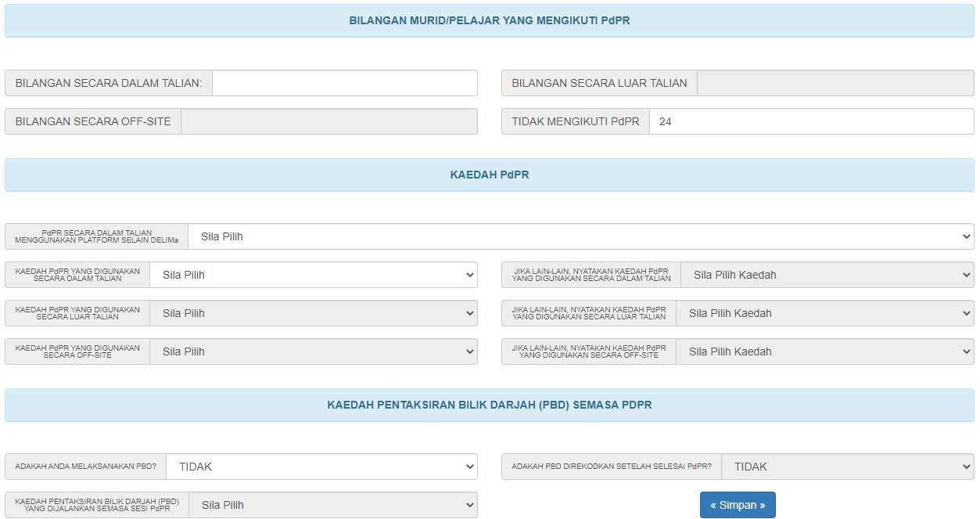Expand Jika Lain-lain off-site Sila Pilih Kaedah dropdown
The height and width of the screenshot is (519, 980).
pos(824,351)
